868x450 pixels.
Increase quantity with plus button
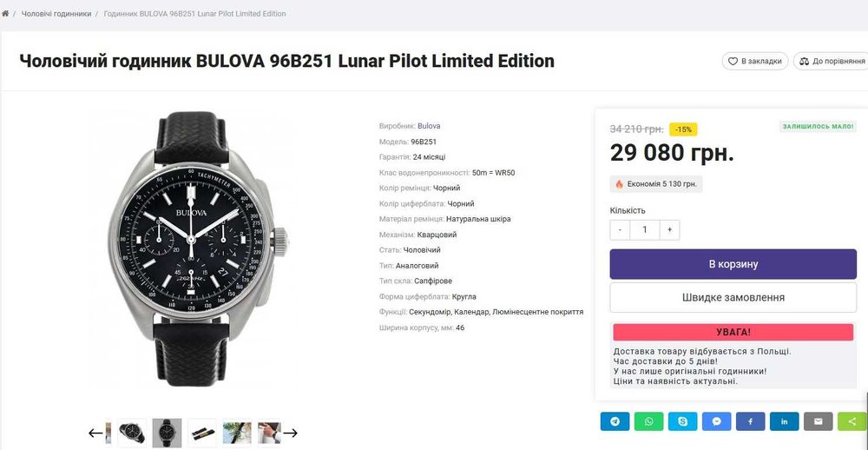[x=668, y=229]
